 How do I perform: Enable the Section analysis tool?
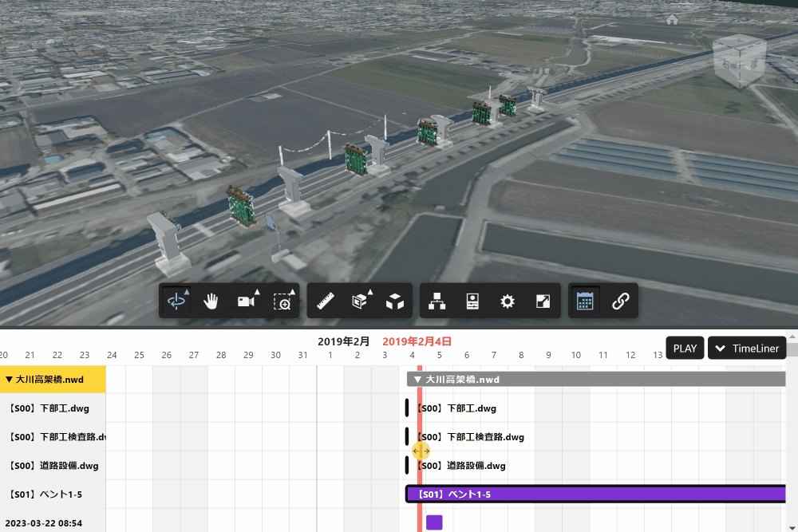click(360, 301)
